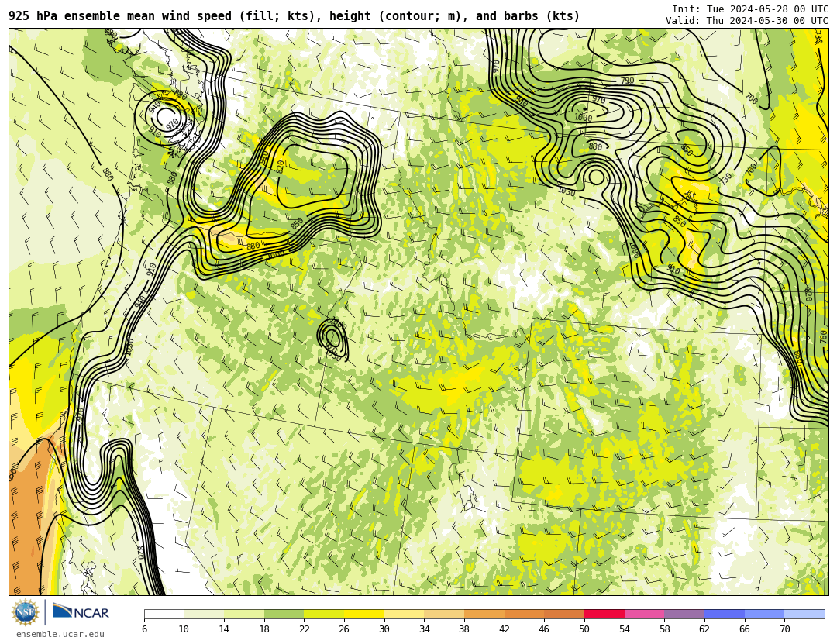Click the colorbar tick label 38

[464, 629]
